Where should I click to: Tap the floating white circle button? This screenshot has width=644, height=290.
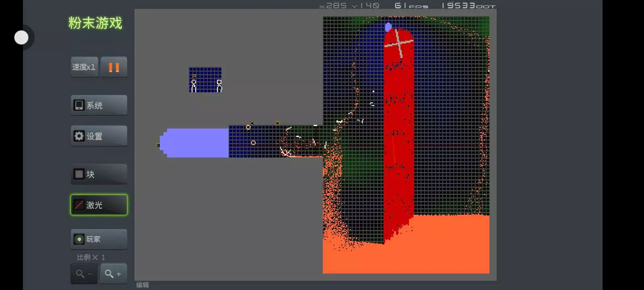click(x=21, y=37)
